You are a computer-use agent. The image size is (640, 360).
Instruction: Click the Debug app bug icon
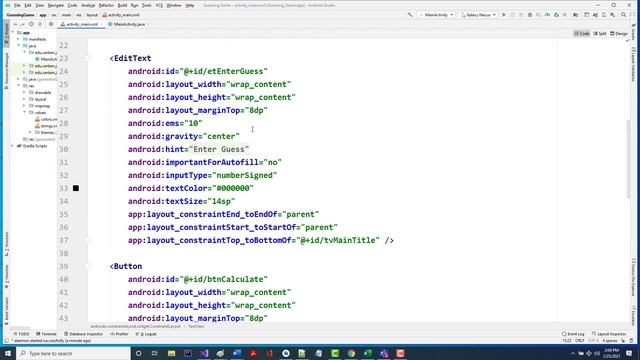(x=530, y=15)
